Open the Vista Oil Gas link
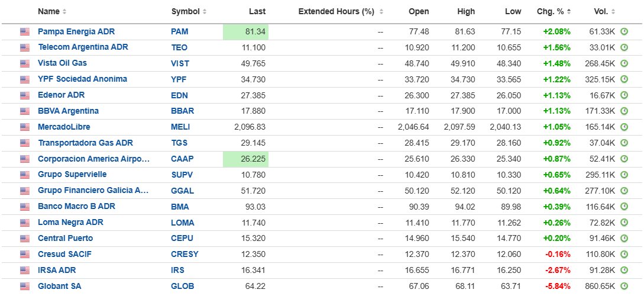Viewport: 644px width, 299px height. [x=63, y=63]
